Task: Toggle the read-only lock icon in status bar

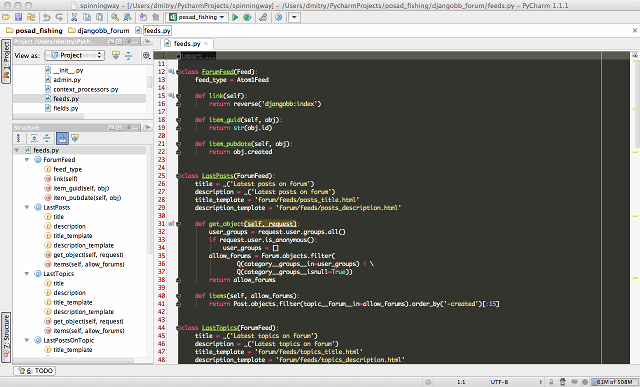Action: (551, 382)
